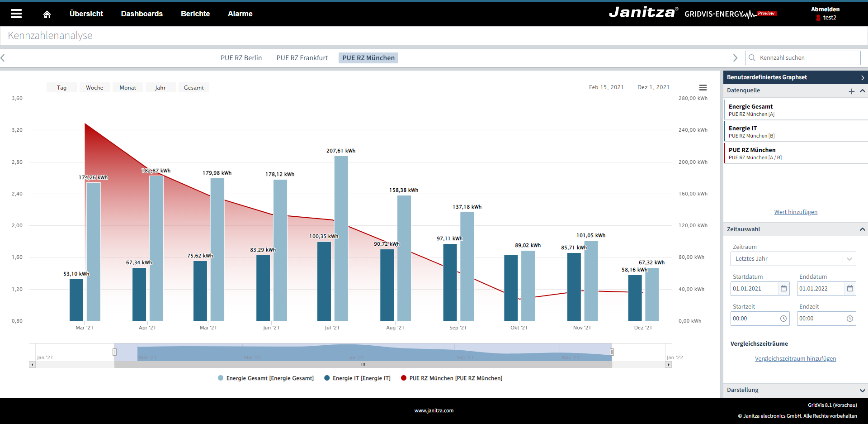
Task: Open the chart options menu icon
Action: click(703, 88)
